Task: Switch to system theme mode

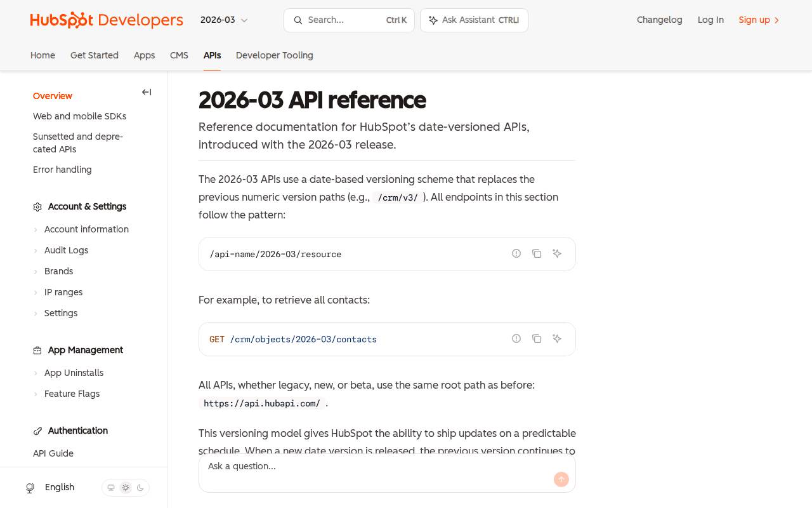Action: click(111, 488)
